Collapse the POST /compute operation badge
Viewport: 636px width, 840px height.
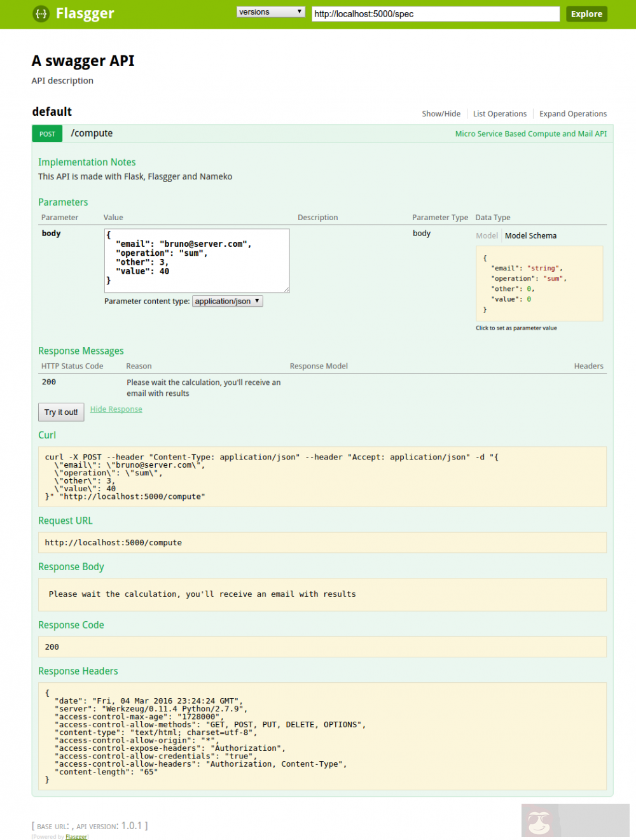pos(47,134)
